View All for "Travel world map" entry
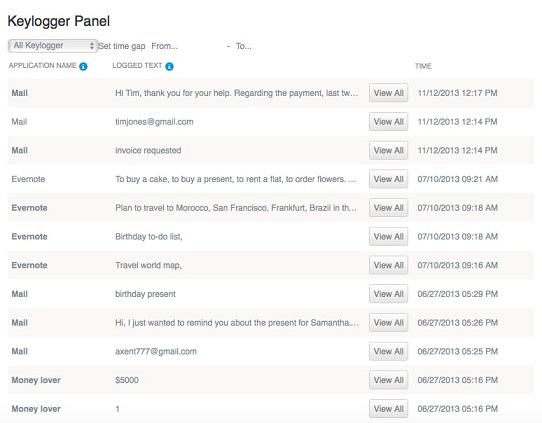The image size is (542, 423). coord(389,265)
